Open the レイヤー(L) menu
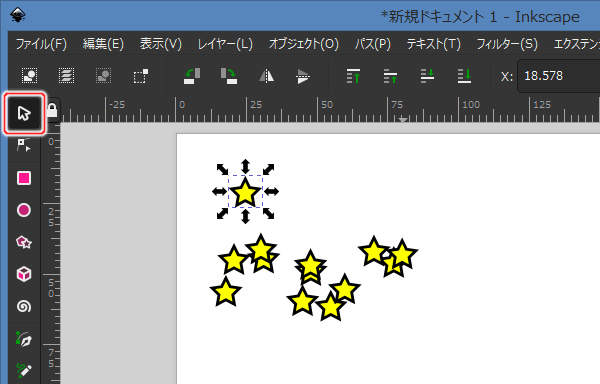The image size is (600, 384). (x=225, y=44)
